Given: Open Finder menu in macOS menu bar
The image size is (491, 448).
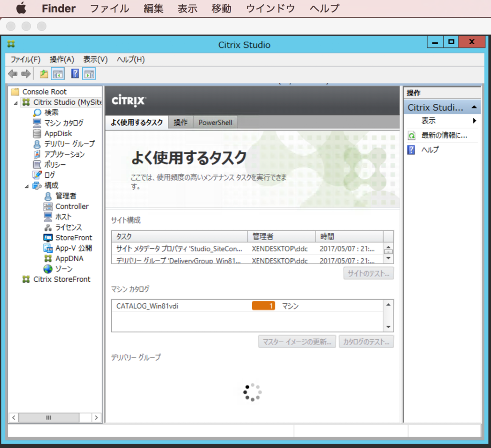Looking at the screenshot, I should tap(58, 9).
